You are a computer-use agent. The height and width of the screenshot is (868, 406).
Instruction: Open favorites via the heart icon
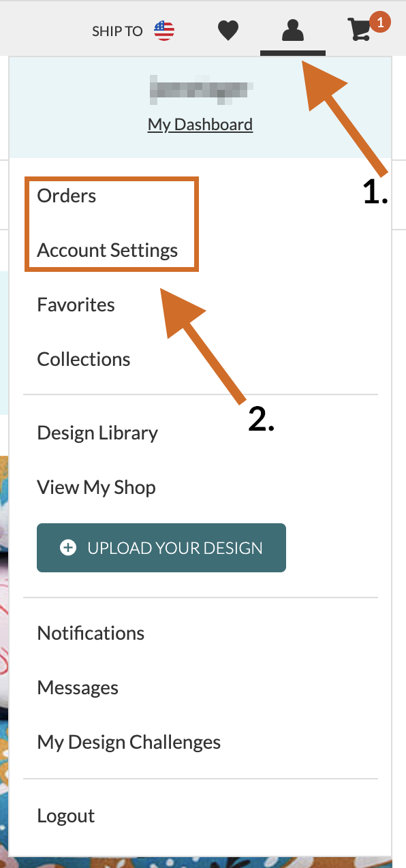pos(228,29)
